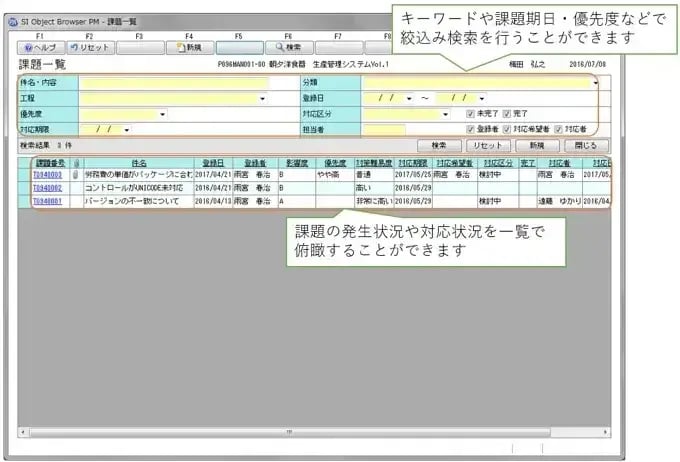Viewport: 680px width, 462px height.
Task: Open the 優先度 dropdown list
Action: 162,114
